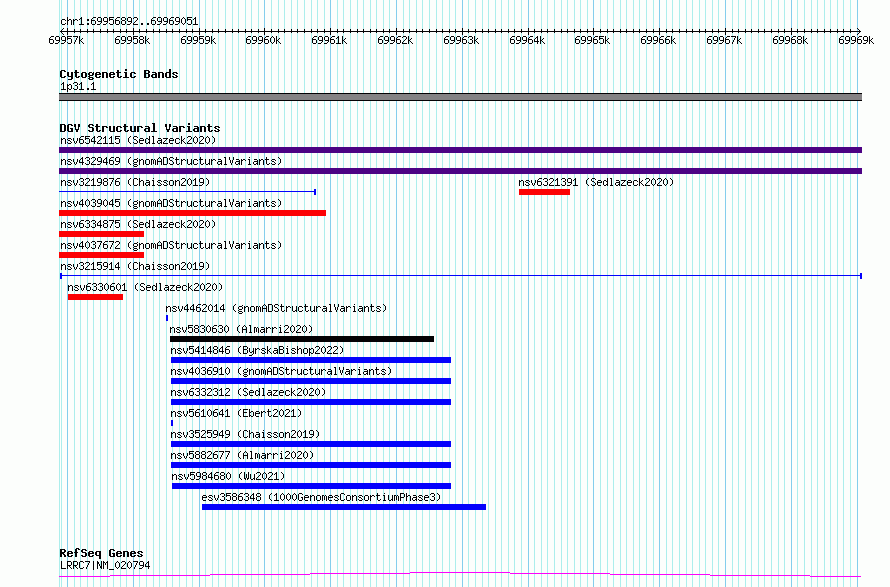Click the red bar of nsv6321391
890x587 pixels.
544,192
